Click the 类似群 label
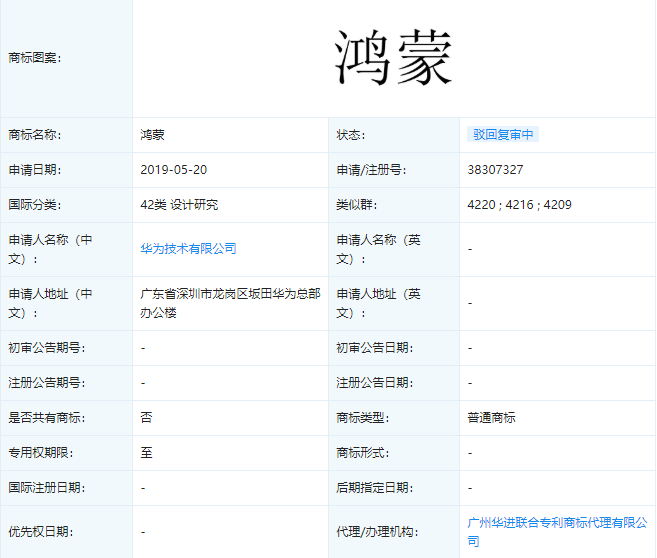 coord(357,204)
